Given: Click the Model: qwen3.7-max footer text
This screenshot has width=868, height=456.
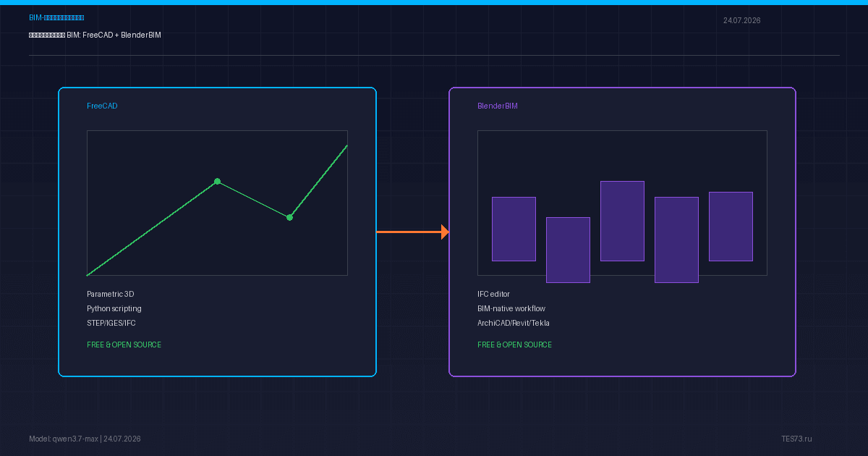Looking at the screenshot, I should pos(64,439).
